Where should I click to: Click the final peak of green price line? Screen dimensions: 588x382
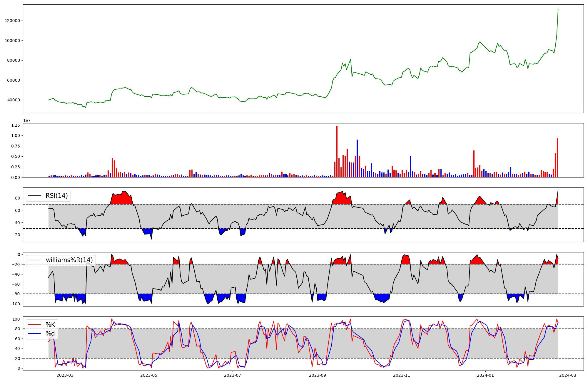(558, 10)
